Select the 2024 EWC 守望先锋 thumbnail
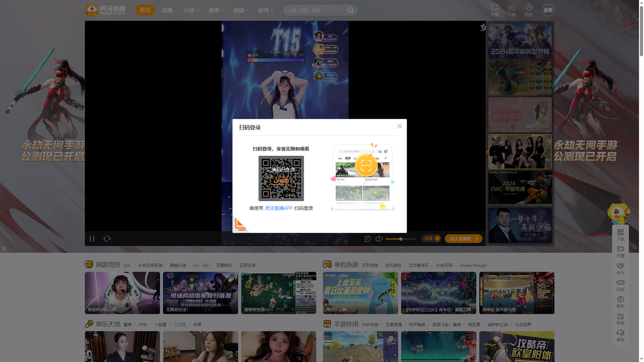The image size is (644, 362). [520, 188]
